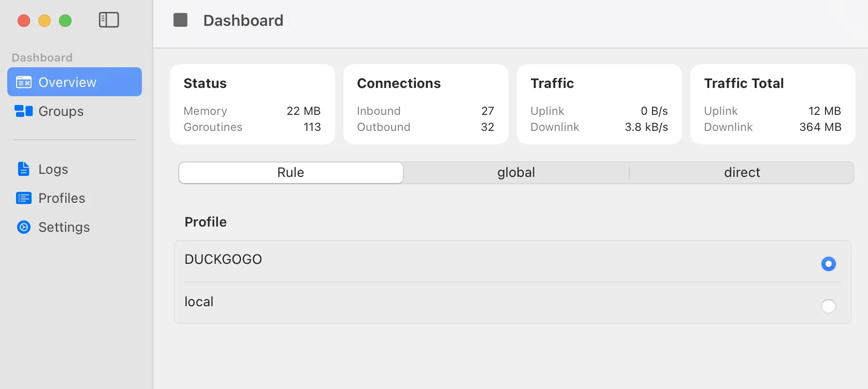Click the Traffic Total card

pyautogui.click(x=772, y=104)
